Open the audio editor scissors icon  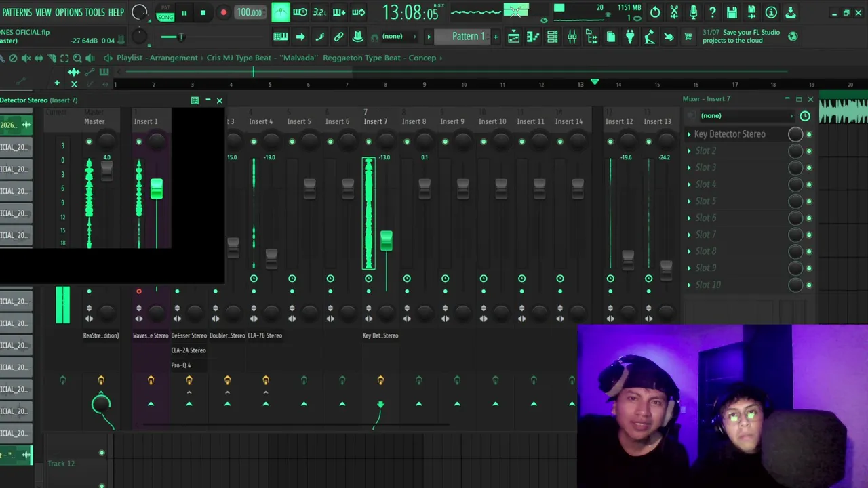[674, 12]
